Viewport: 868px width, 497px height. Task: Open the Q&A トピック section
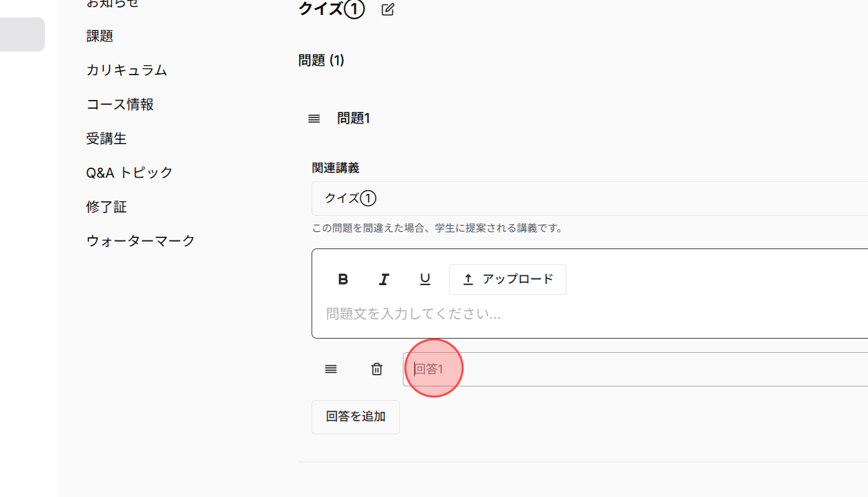[x=129, y=172]
